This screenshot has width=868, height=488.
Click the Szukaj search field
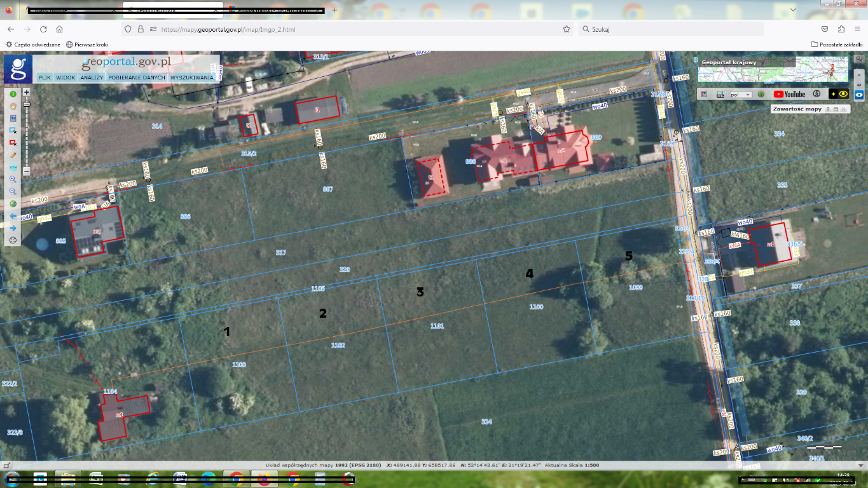[671, 29]
